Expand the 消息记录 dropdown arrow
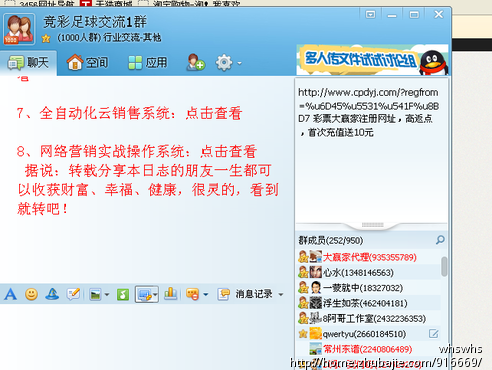This screenshot has height=370, width=492. 281,295
